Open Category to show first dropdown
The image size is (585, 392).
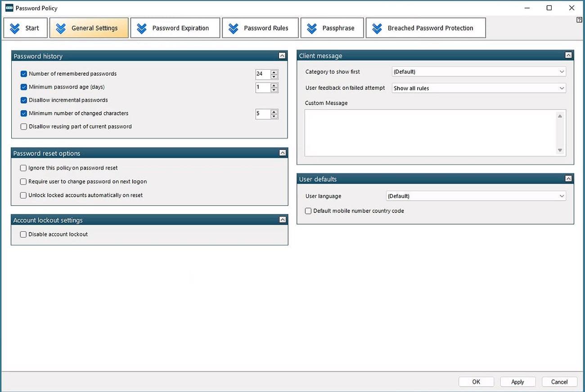tap(478, 72)
